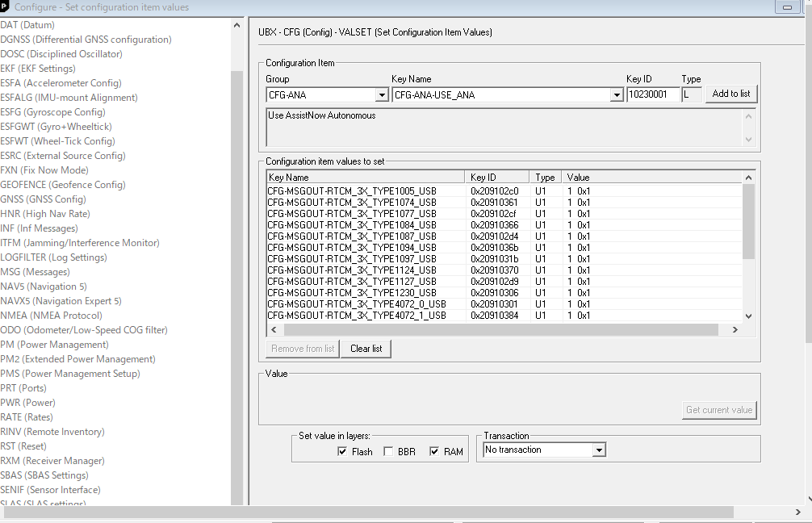This screenshot has height=523, width=812.
Task: Select HNR (High Nav Rate)
Action: point(45,213)
